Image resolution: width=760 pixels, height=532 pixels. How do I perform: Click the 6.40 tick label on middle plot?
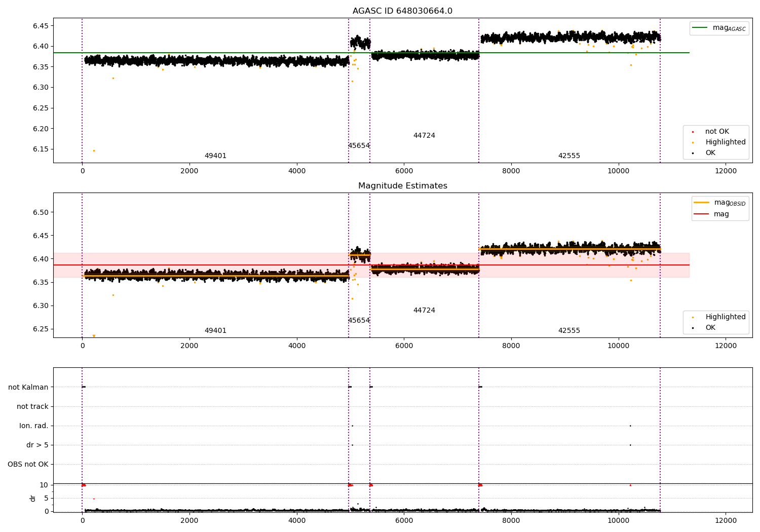pyautogui.click(x=40, y=259)
